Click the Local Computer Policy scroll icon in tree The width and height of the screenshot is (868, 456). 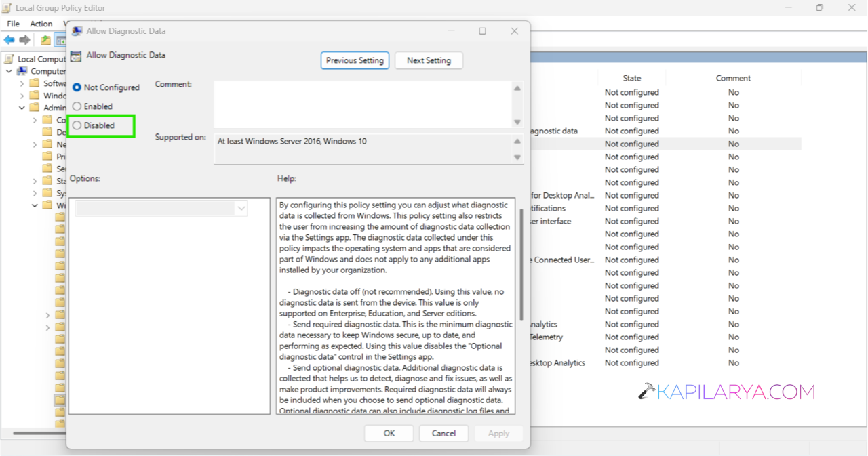click(x=9, y=59)
